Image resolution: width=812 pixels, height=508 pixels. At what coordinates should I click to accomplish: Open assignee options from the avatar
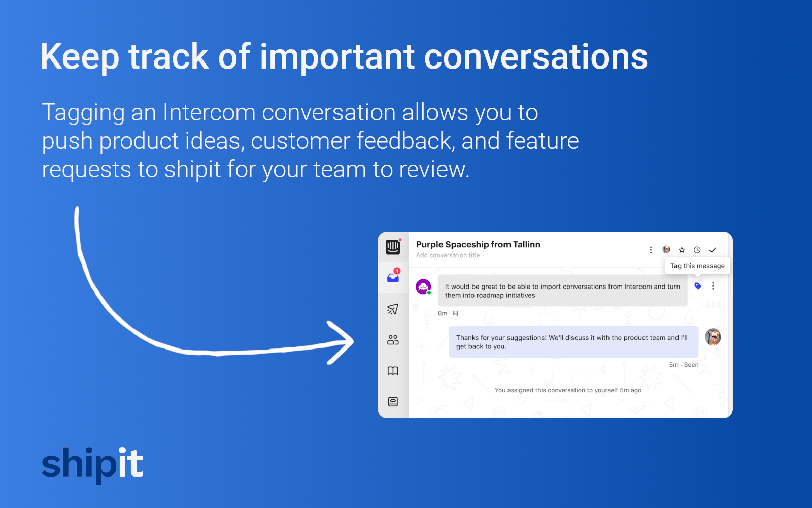666,250
